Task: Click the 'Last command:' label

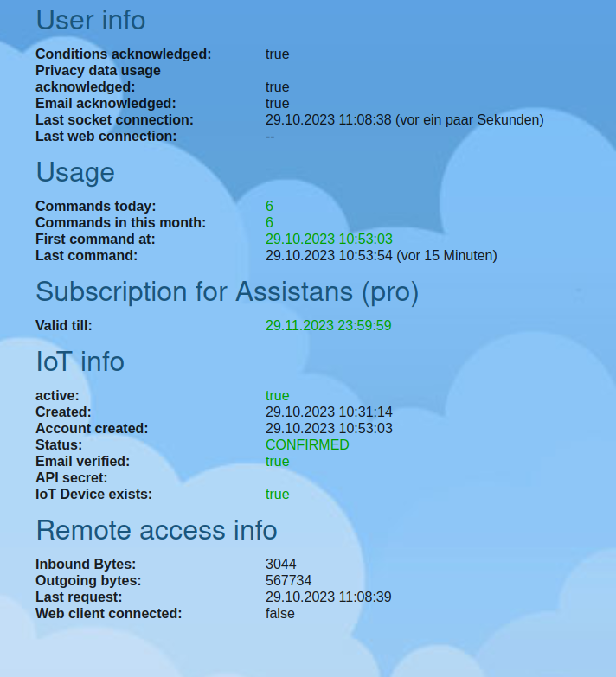Action: pyautogui.click(x=87, y=256)
